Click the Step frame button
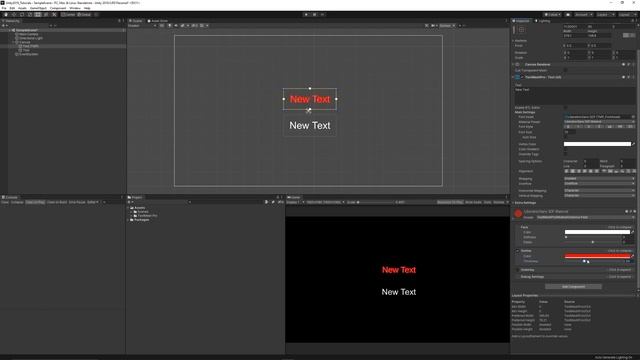Viewport: 640px width, 360px height. tap(322, 15)
